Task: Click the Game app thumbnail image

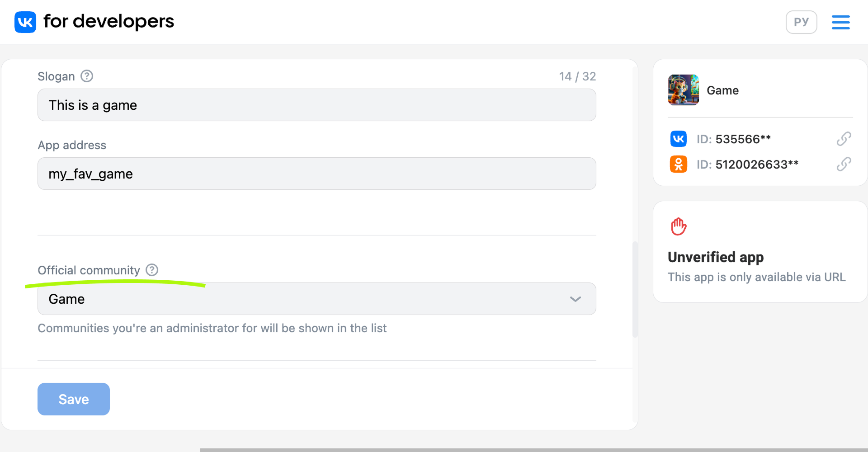Action: (684, 90)
